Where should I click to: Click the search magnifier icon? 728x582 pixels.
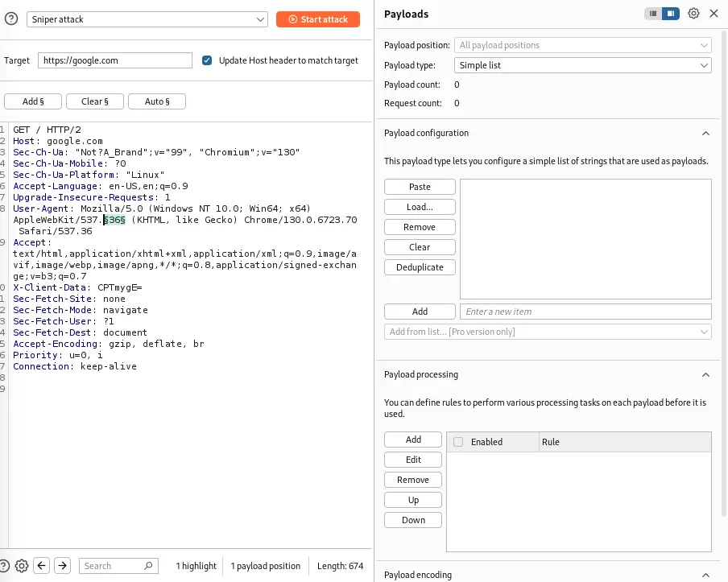pyautogui.click(x=148, y=566)
